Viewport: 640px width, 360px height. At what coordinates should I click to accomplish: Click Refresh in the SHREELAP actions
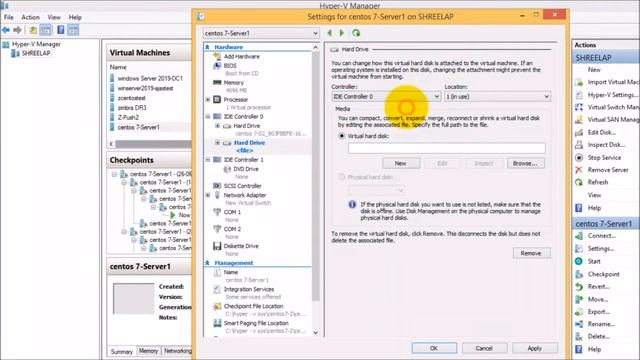pyautogui.click(x=598, y=182)
